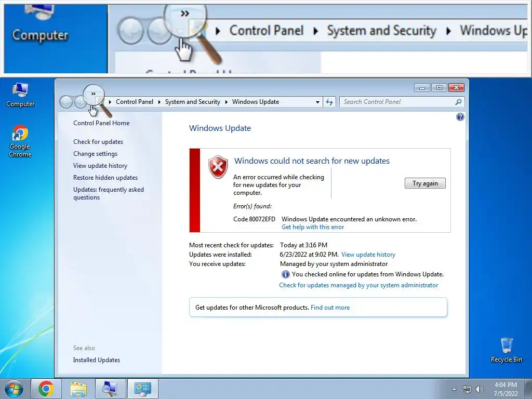Click the address bar refresh button
This screenshot has width=532, height=399.
coord(329,102)
